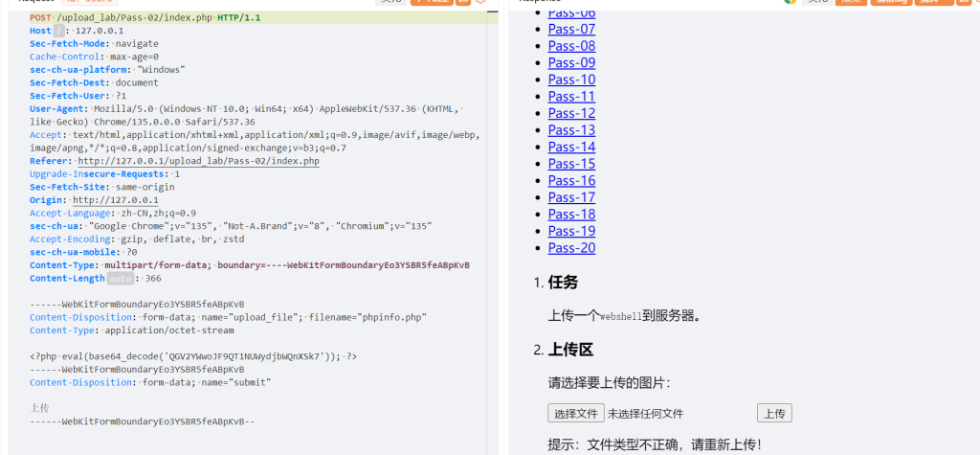Image resolution: width=980 pixels, height=455 pixels.
Task: Click the Sec-Fetch-Dest: document header
Action: coord(94,83)
